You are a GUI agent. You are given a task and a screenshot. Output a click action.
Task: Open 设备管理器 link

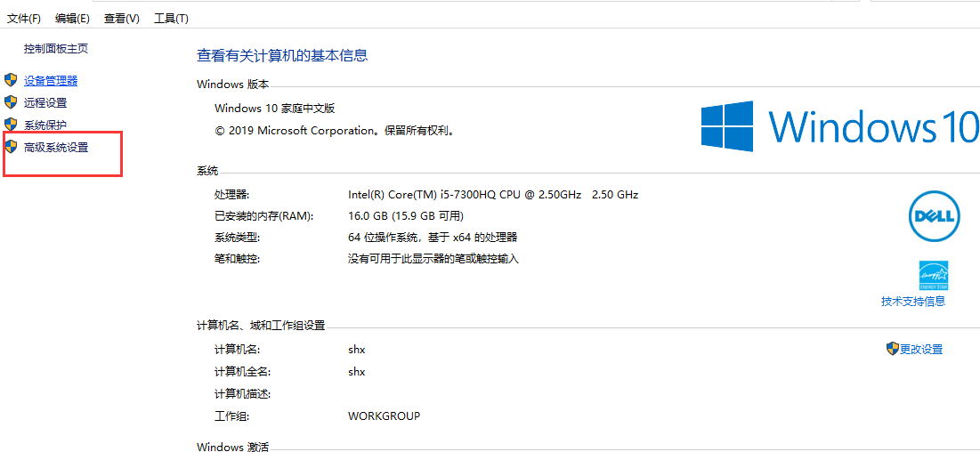51,81
